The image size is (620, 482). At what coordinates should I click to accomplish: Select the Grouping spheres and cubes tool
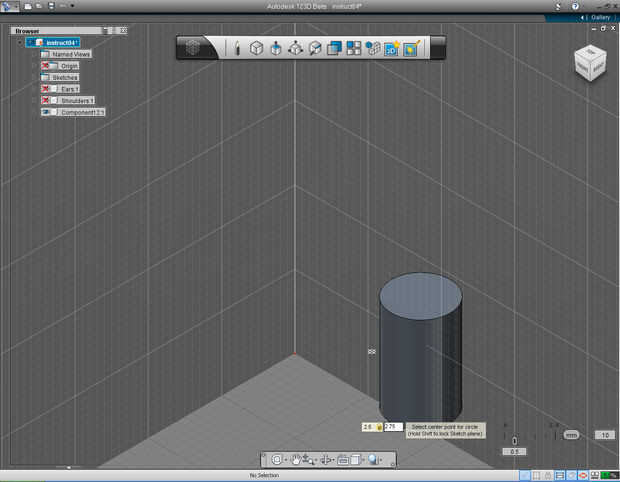(373, 48)
